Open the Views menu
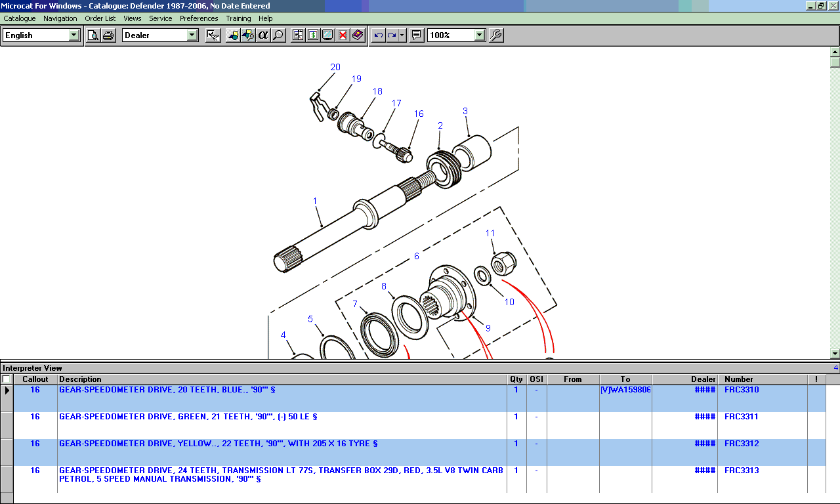 point(133,18)
